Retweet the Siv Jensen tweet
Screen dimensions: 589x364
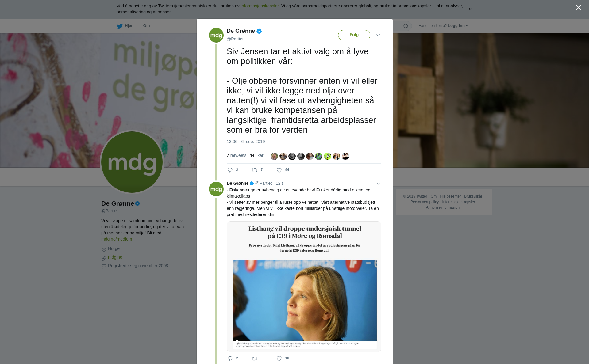(x=255, y=170)
